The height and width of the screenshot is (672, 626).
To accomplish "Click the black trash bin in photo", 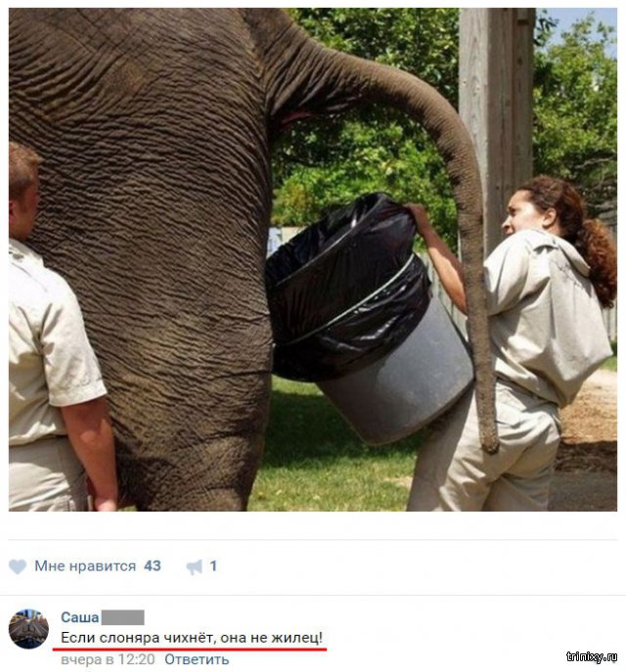I will click(369, 319).
